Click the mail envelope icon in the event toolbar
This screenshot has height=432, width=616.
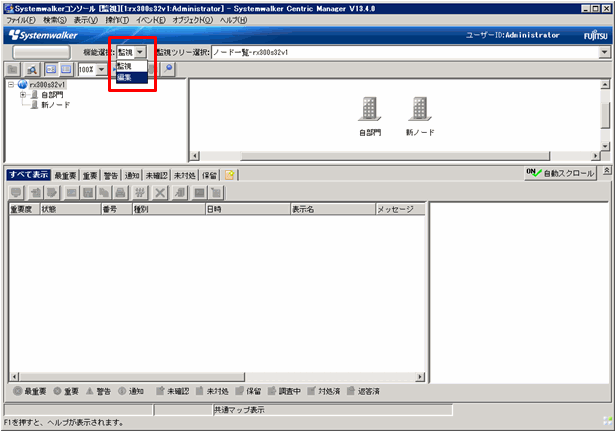point(72,193)
